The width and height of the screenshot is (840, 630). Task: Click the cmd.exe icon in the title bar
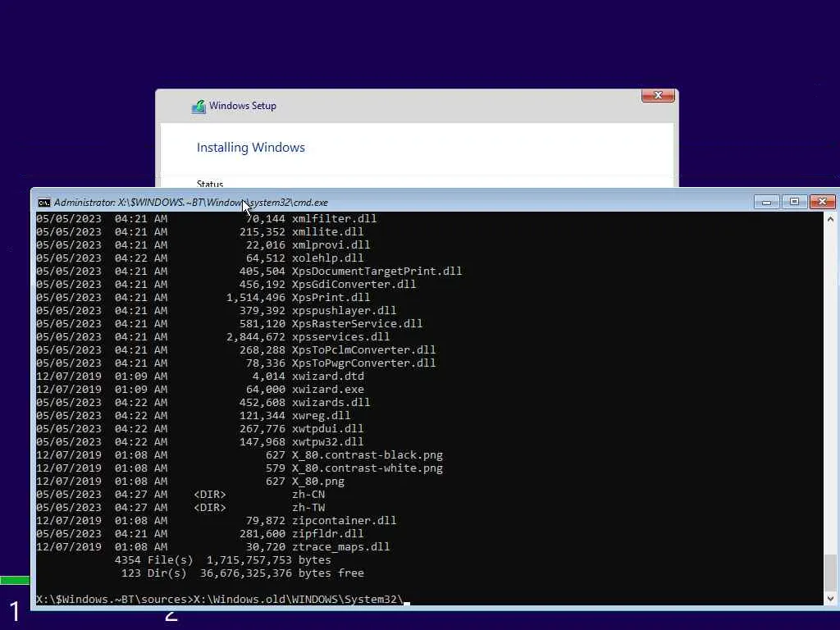(44, 203)
